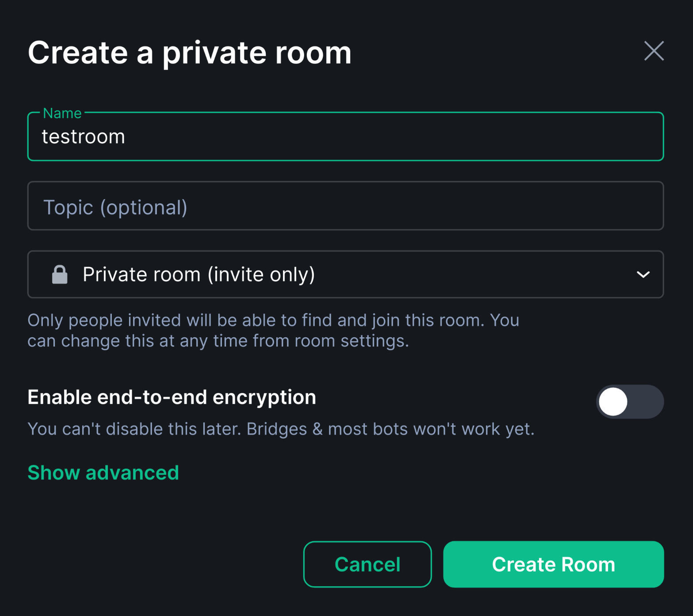The width and height of the screenshot is (693, 616).
Task: Click the lock icon in the room visibility selector
Action: point(59,274)
